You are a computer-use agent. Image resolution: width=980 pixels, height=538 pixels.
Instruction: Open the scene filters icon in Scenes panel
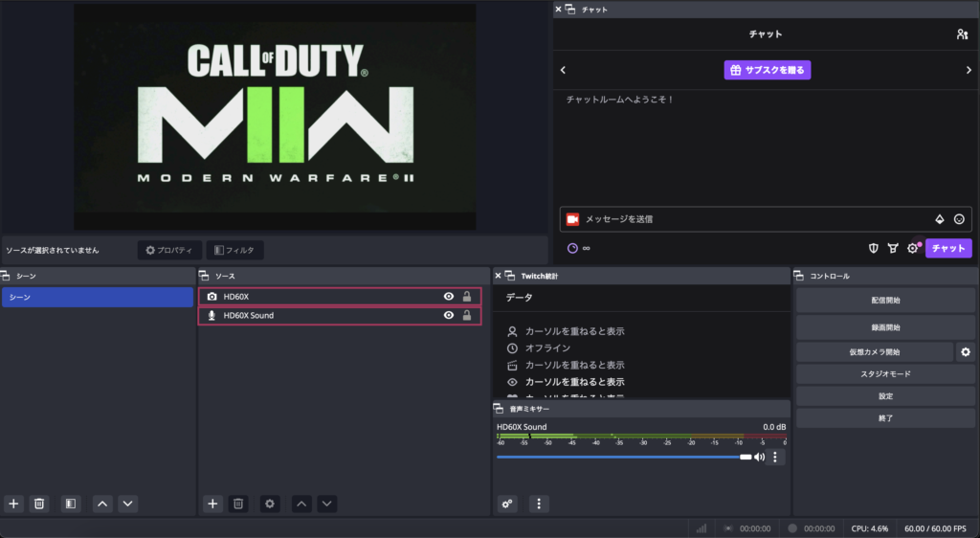coord(70,504)
